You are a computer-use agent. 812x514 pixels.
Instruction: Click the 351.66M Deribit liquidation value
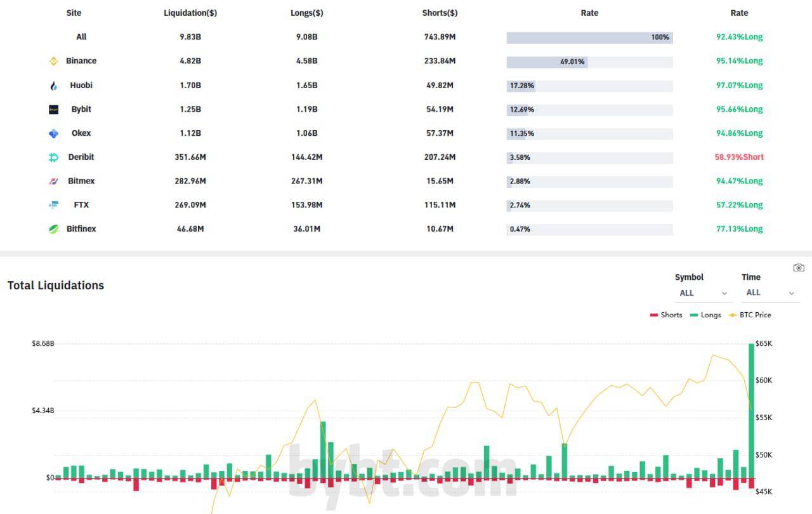(190, 157)
